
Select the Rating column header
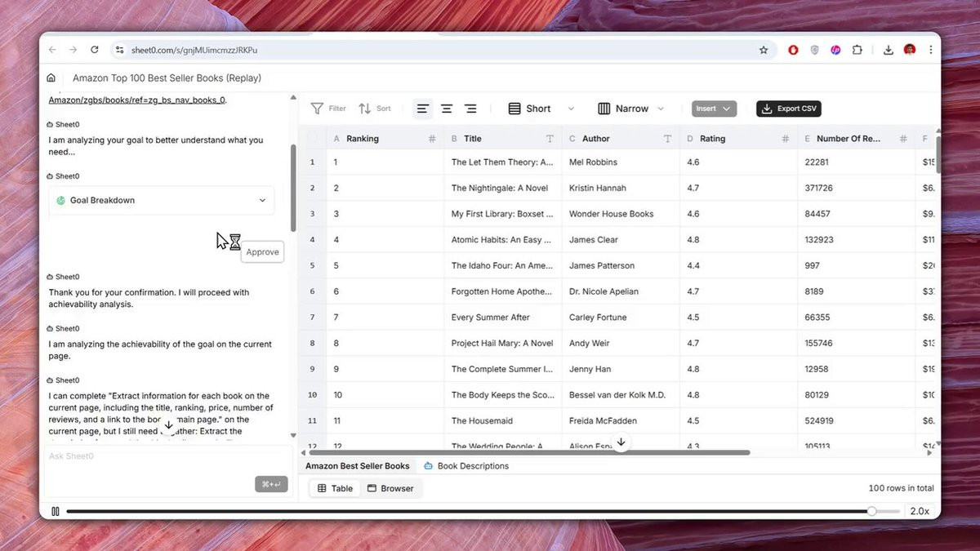738,139
